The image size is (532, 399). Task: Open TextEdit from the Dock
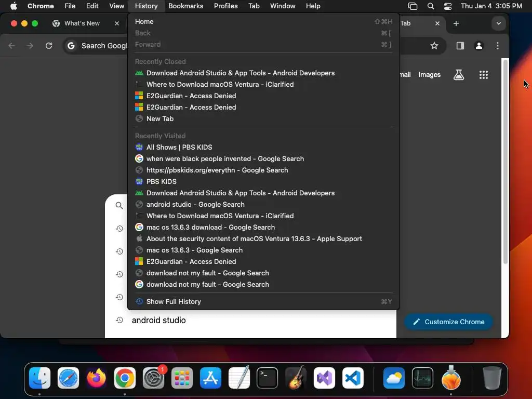[x=239, y=378]
